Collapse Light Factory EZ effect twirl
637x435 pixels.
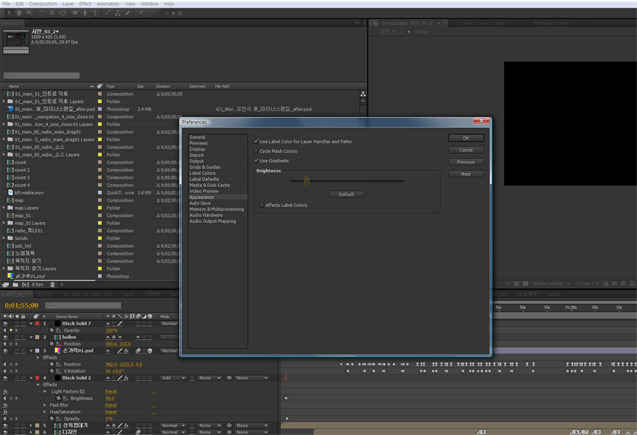point(45,392)
